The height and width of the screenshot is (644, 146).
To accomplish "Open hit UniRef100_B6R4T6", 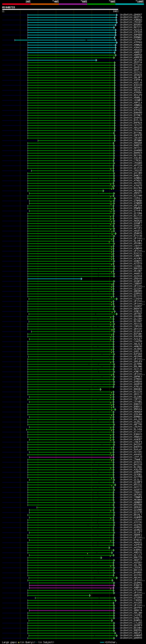I will 131,309.
